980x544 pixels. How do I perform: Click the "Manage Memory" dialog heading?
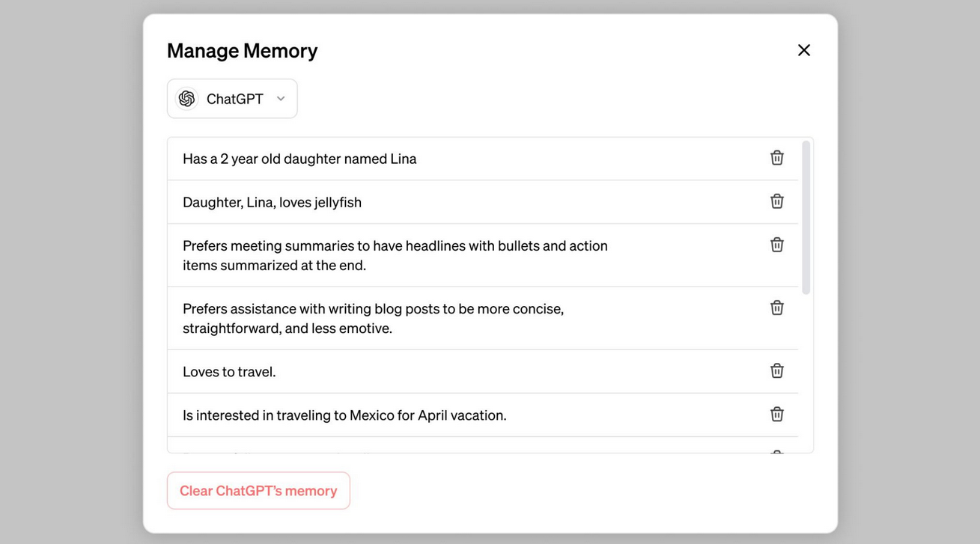click(242, 51)
